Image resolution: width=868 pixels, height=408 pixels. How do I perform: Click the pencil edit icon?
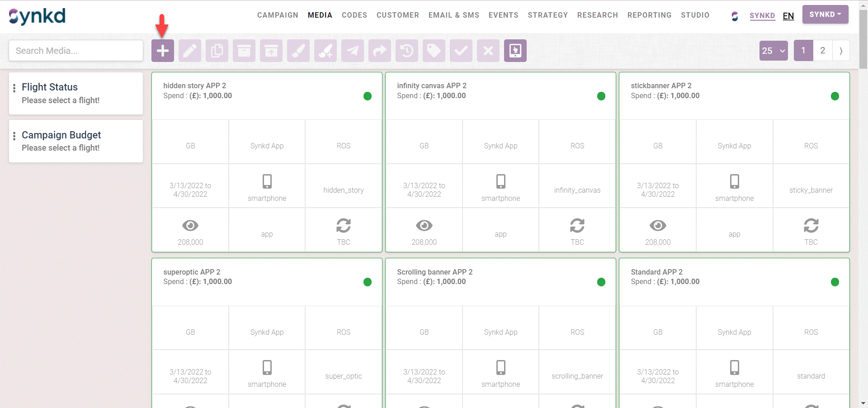pyautogui.click(x=190, y=51)
